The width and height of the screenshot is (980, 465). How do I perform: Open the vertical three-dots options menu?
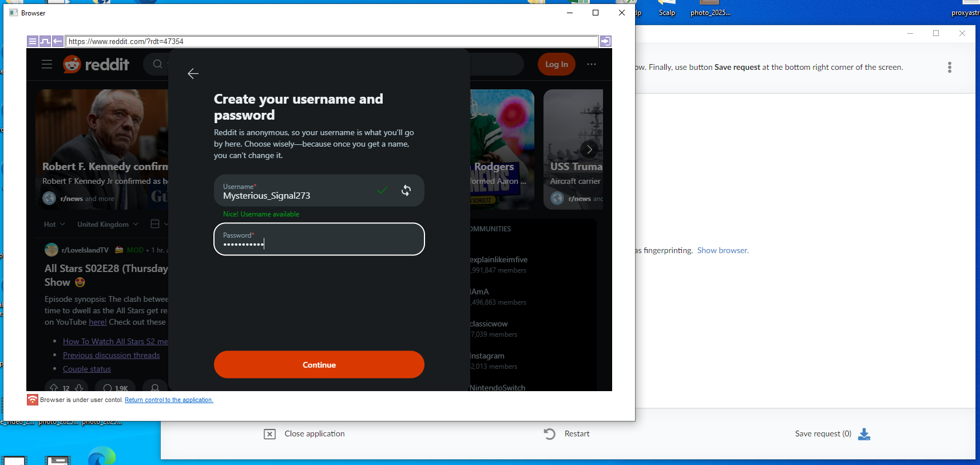pos(949,68)
